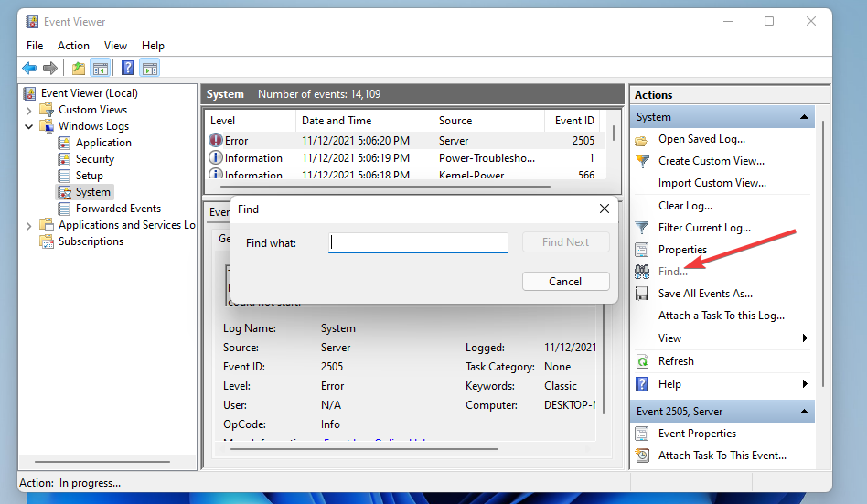Open the View submenu arrow in Actions
867x504 pixels.
coord(805,338)
